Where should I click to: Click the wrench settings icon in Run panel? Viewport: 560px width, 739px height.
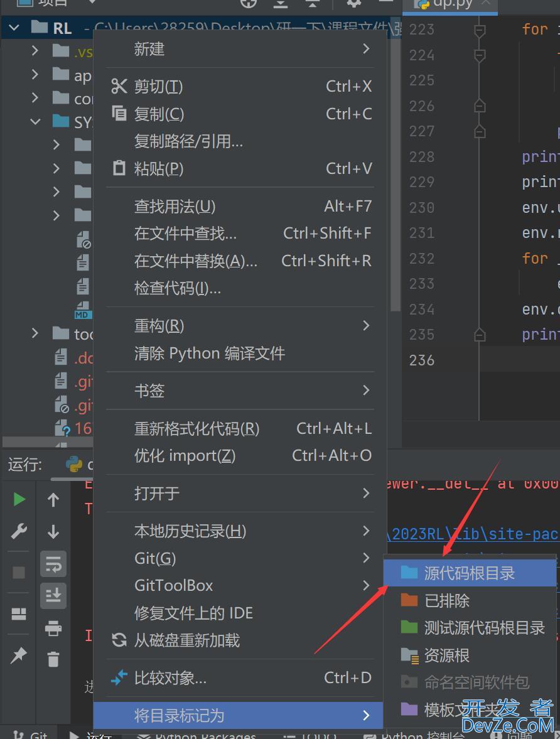19,532
